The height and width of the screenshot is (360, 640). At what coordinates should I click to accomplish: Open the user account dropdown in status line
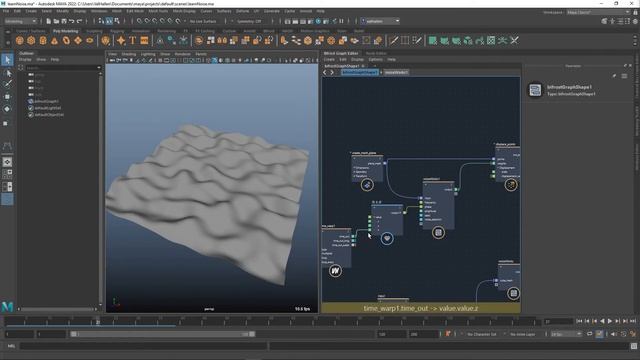[380, 21]
